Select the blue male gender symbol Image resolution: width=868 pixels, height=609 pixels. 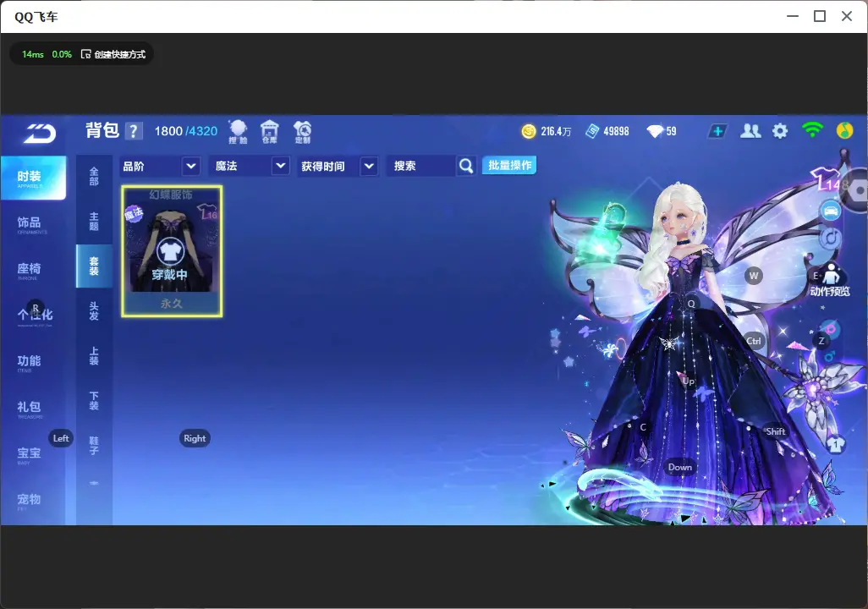pos(830,357)
